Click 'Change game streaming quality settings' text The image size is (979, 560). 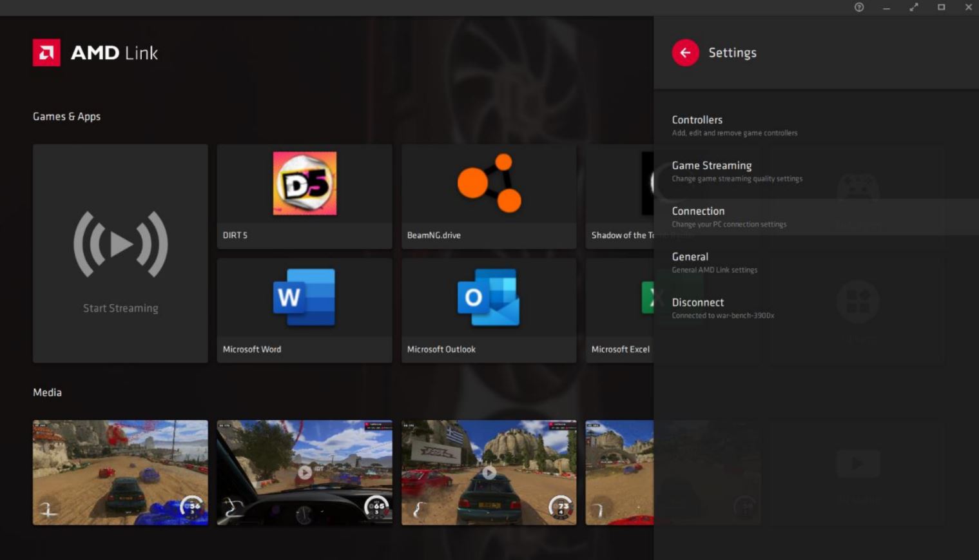737,179
